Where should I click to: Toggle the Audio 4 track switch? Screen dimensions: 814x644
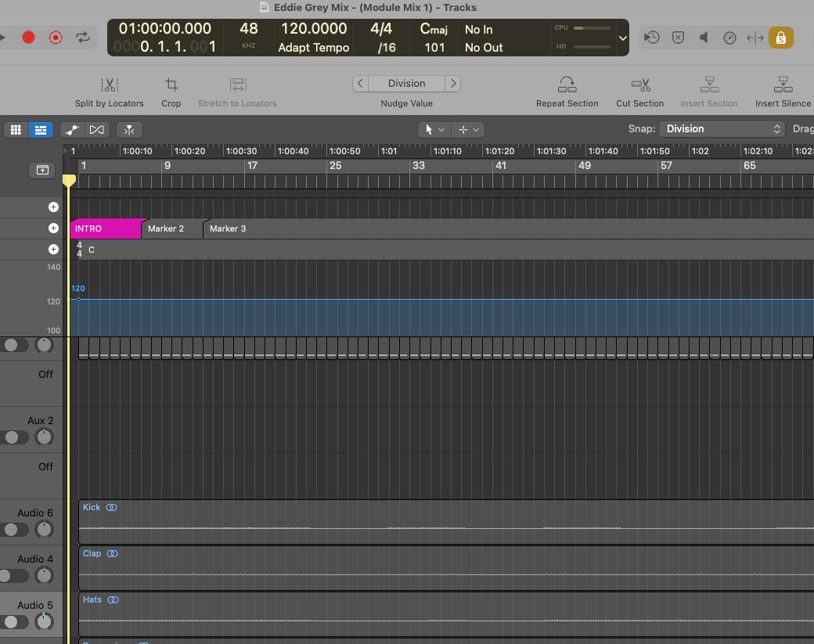click(14, 576)
